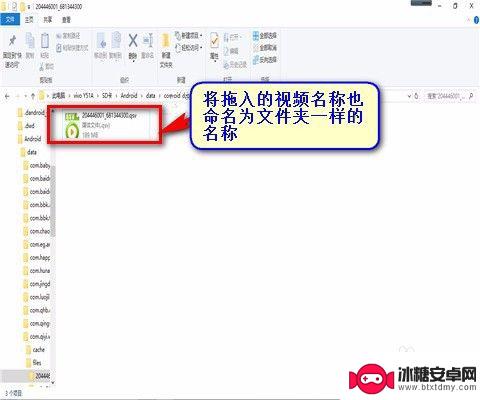Open the Copy to (复制到) ribbon button

(116, 46)
